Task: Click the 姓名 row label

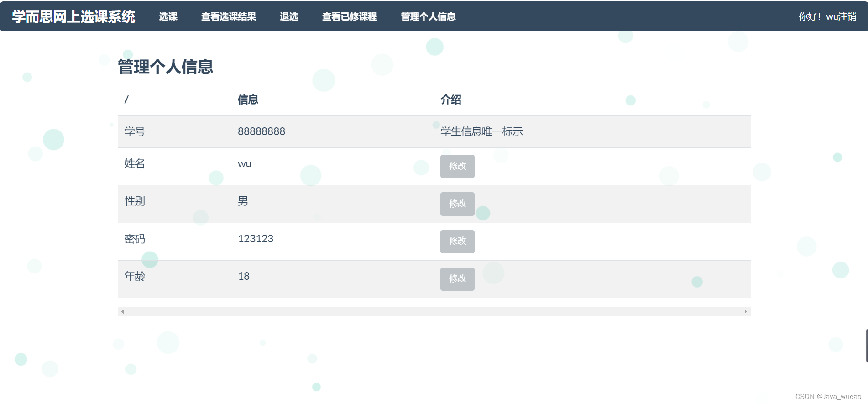Action: tap(135, 163)
